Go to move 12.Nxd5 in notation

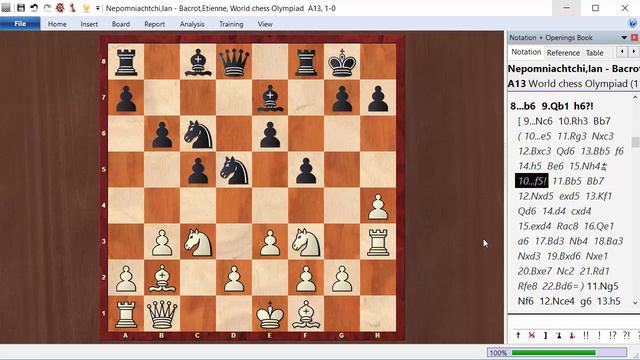click(x=536, y=196)
